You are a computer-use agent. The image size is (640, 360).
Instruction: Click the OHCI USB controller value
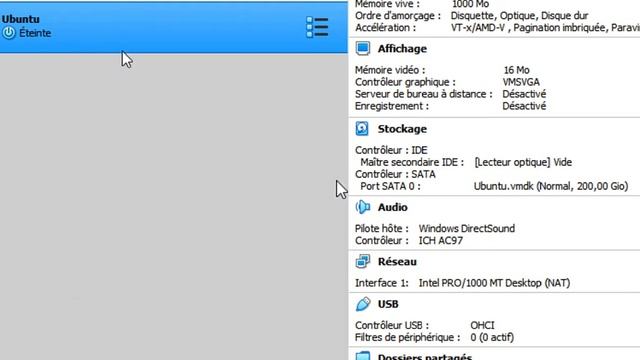(x=482, y=325)
